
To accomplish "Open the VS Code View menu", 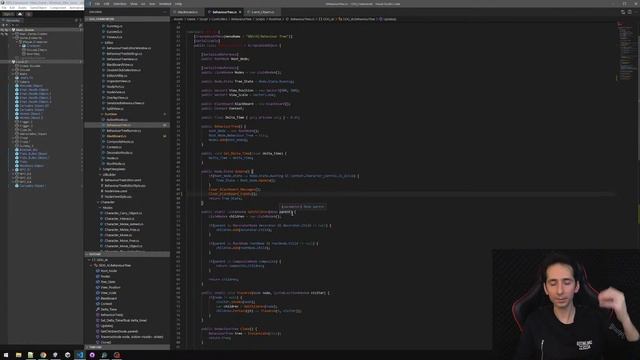I will point(133,4).
